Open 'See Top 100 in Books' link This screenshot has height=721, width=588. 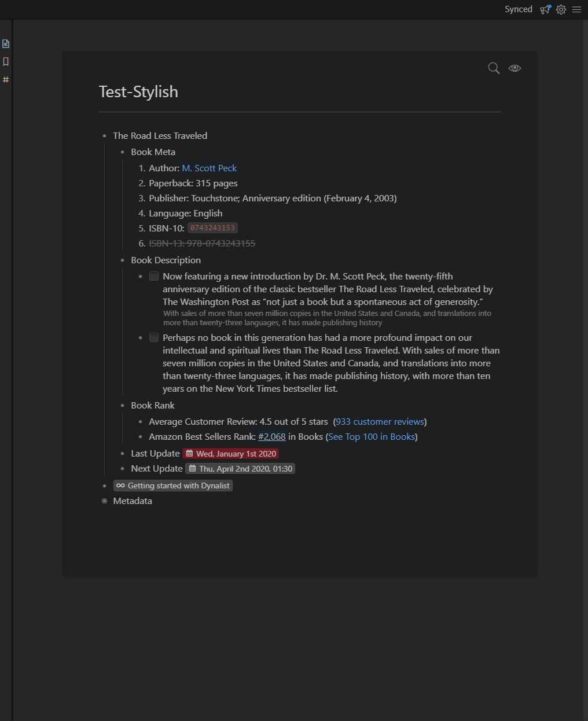coord(371,437)
